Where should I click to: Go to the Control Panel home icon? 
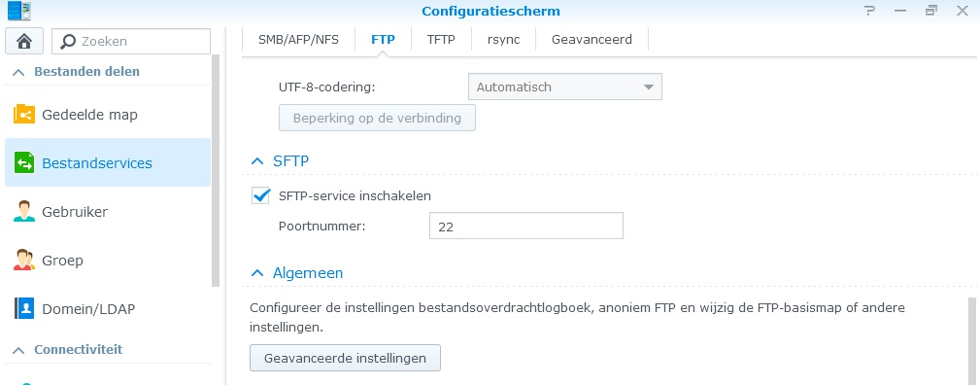click(23, 41)
